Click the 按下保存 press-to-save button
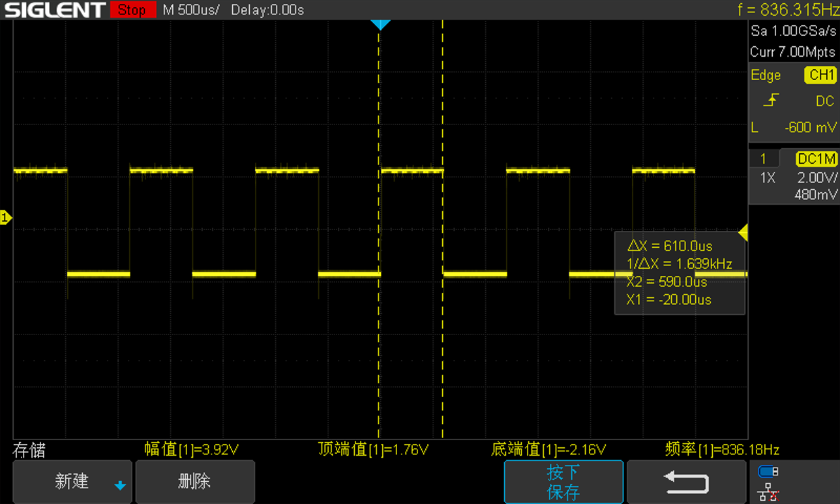The height and width of the screenshot is (504, 840). [563, 482]
